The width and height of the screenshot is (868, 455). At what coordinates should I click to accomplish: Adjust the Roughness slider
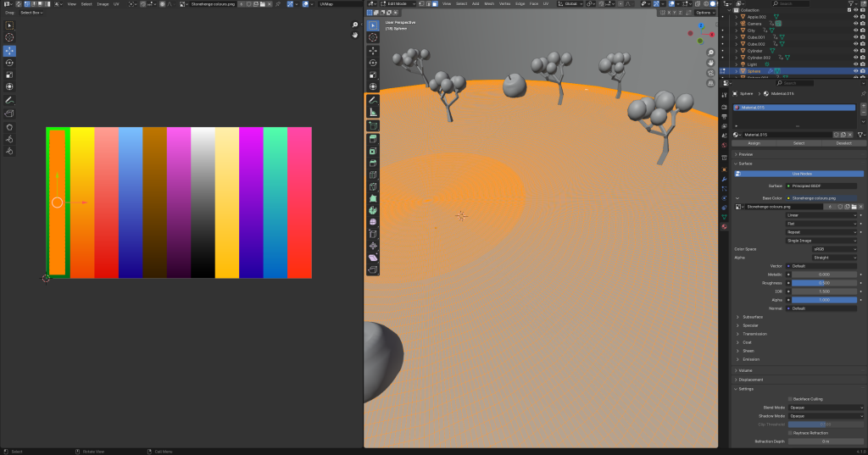coord(822,282)
